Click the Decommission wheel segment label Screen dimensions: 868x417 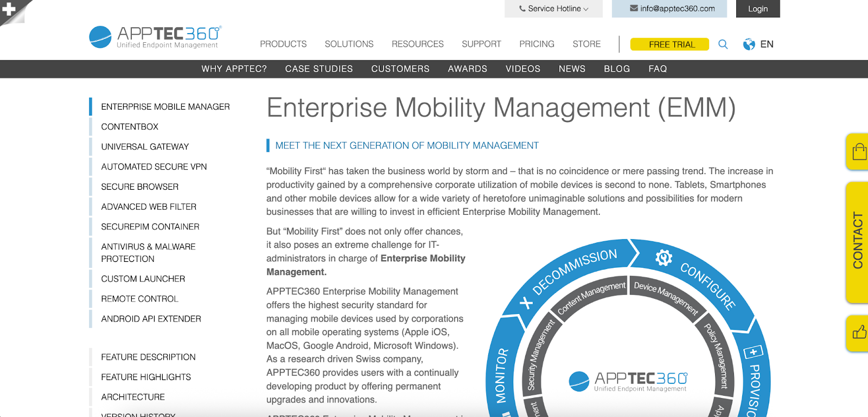pyautogui.click(x=575, y=272)
